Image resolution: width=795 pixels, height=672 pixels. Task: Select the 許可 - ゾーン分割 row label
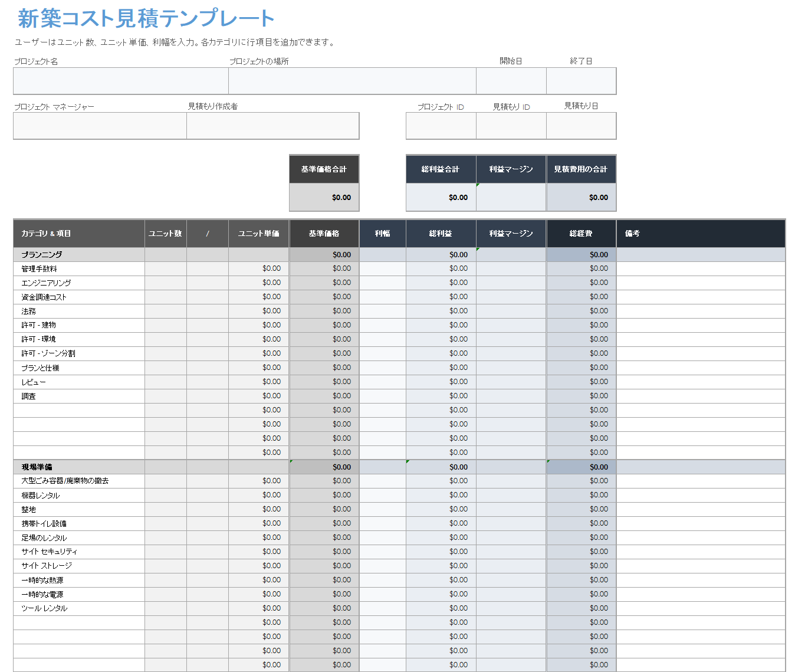pos(48,354)
